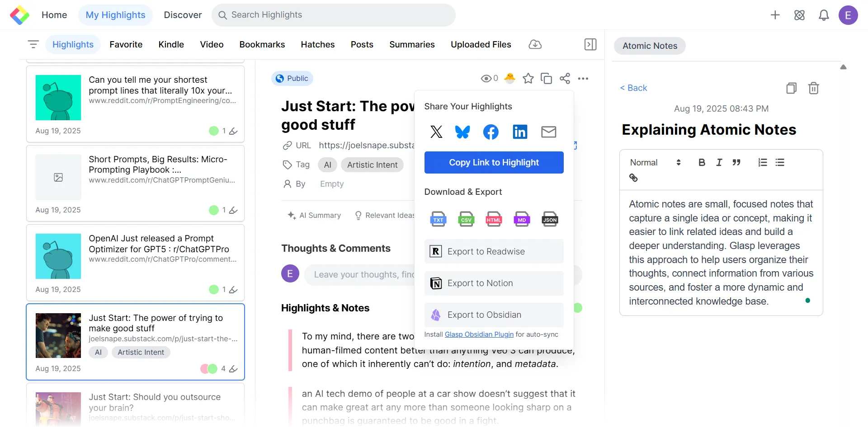This screenshot has height=428, width=868.
Task: Export highlights as CSV
Action: [x=466, y=219]
